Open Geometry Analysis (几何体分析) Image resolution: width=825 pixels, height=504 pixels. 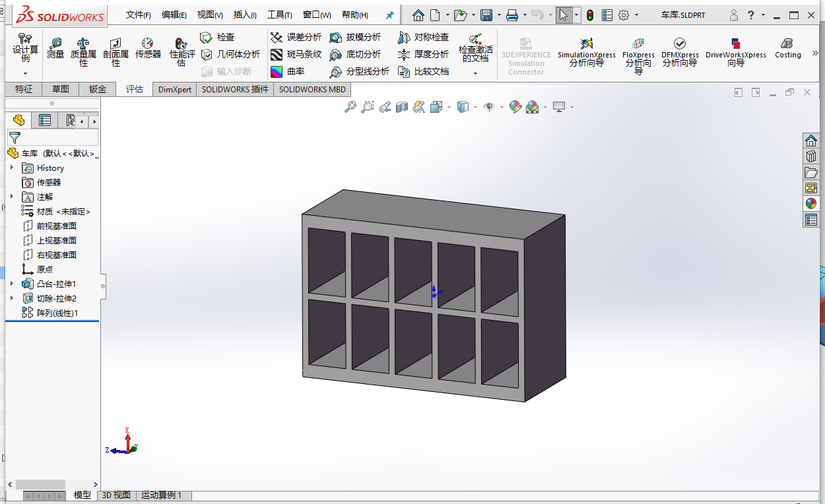point(230,54)
